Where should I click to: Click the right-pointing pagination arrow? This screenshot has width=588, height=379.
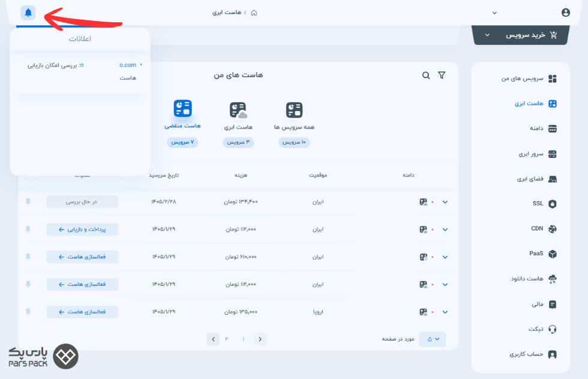tap(260, 339)
